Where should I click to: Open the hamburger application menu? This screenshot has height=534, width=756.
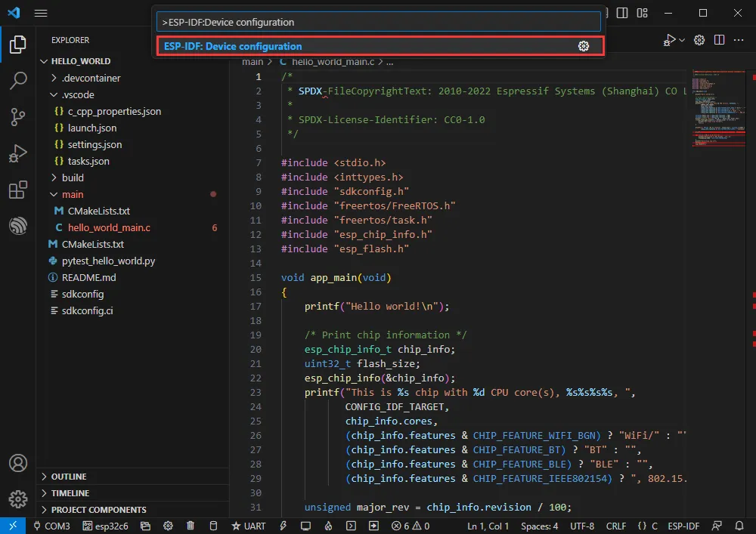[41, 13]
